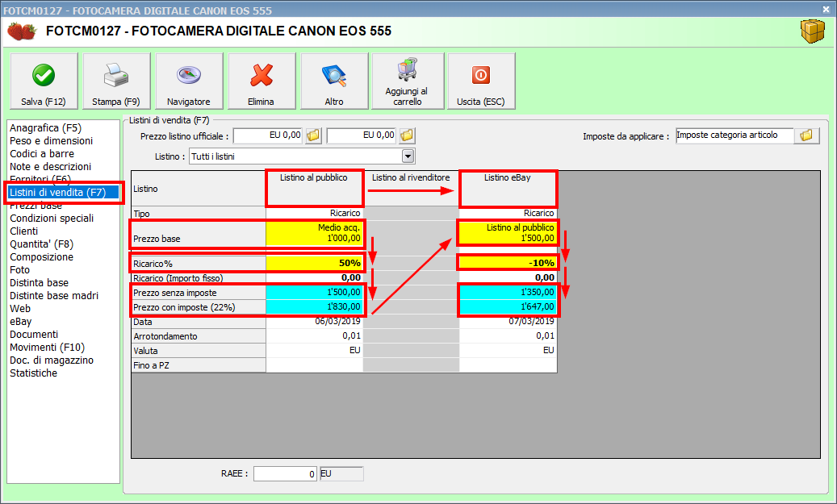The image size is (837, 504).
Task: Select Codici a barre section
Action: coord(42,153)
